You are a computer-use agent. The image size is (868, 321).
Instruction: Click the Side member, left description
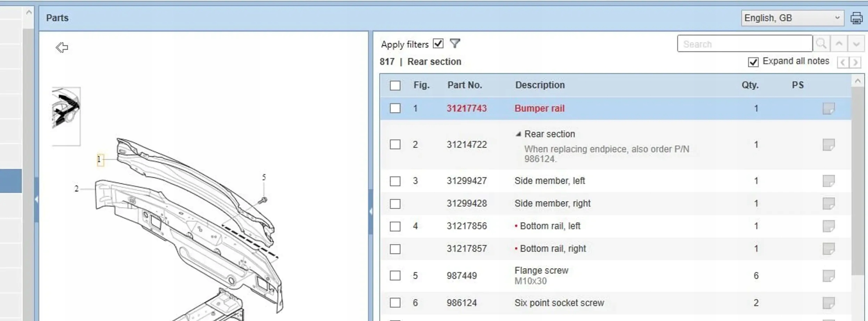[x=550, y=181]
